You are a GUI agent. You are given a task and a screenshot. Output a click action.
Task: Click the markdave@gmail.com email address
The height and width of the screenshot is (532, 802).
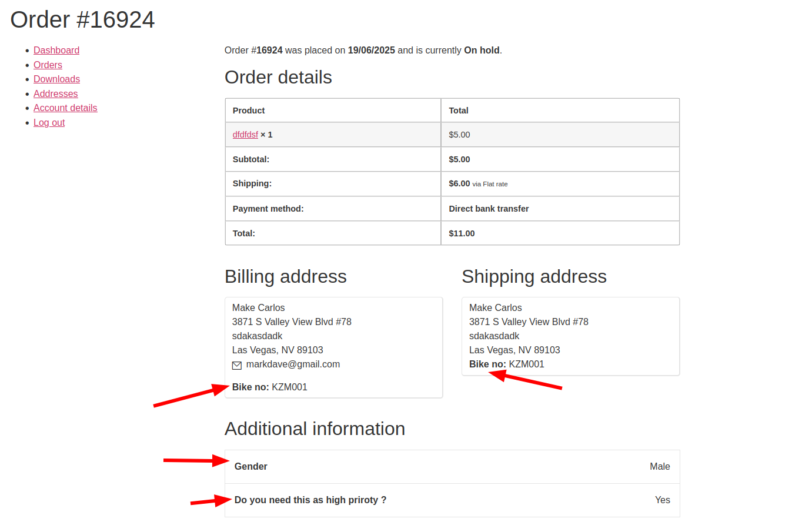click(292, 364)
